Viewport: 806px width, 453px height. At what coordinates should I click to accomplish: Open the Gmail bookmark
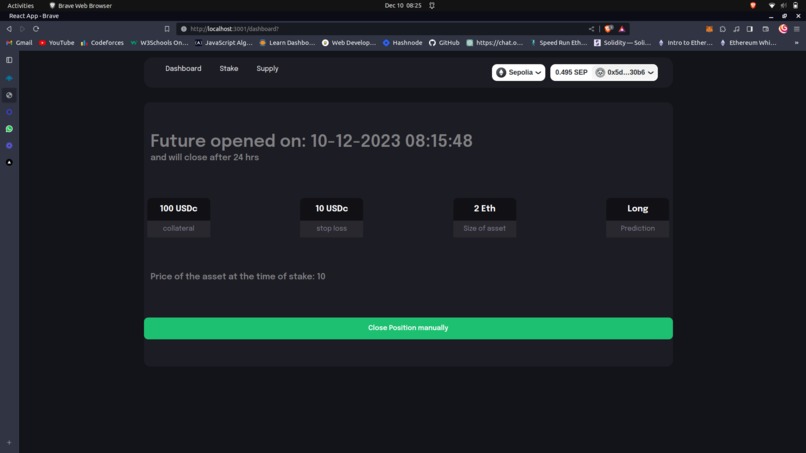(x=19, y=43)
